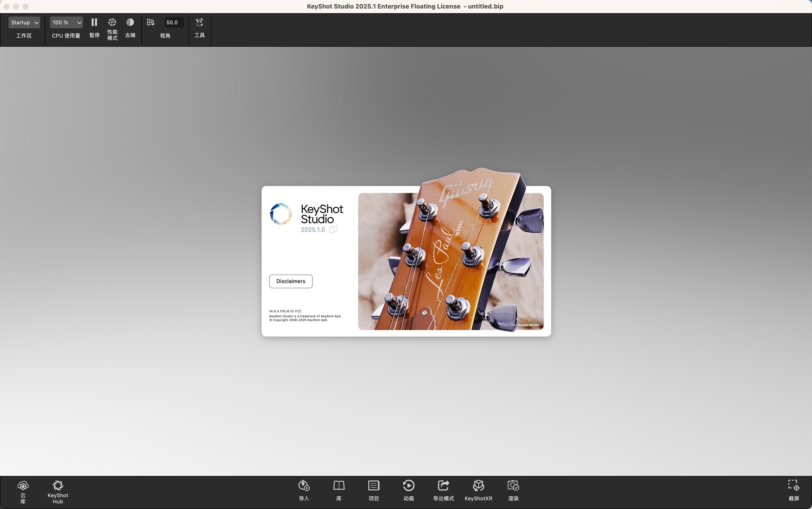Open KeyShot Hub
812x509 pixels.
[x=58, y=490]
